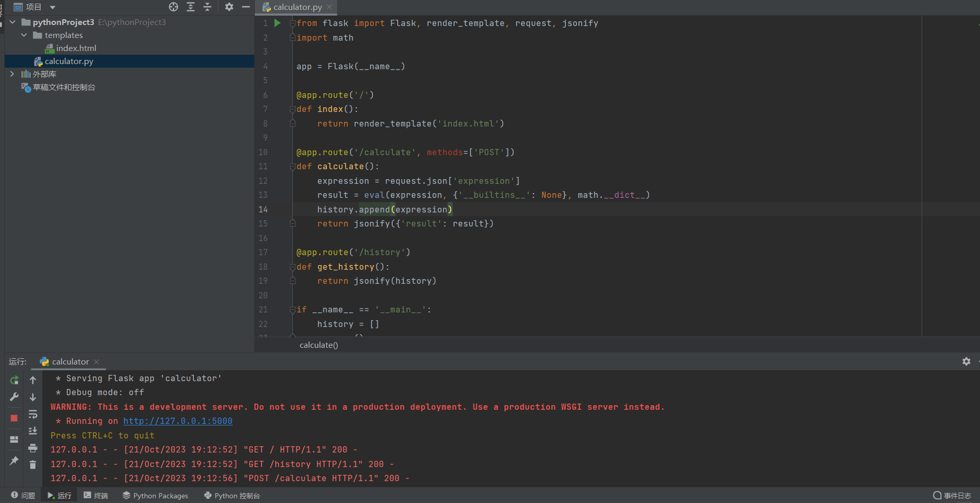This screenshot has height=503, width=980.
Task: Select opened file in the Project tree
Action: click(174, 7)
